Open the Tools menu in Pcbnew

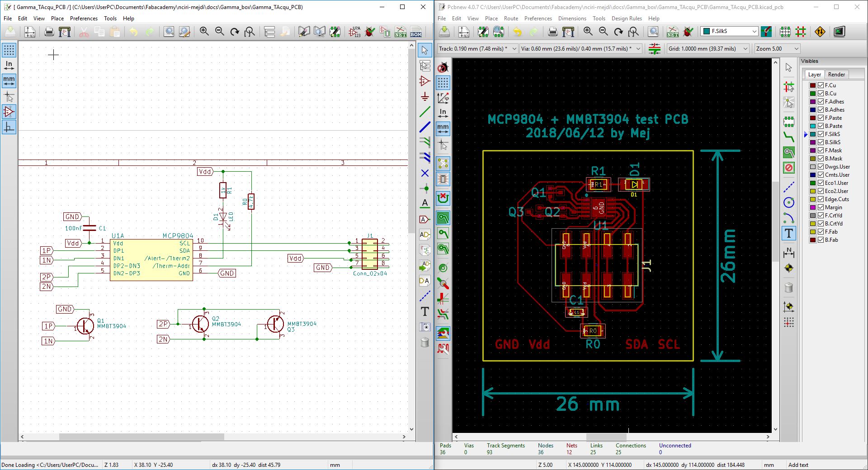coord(599,19)
